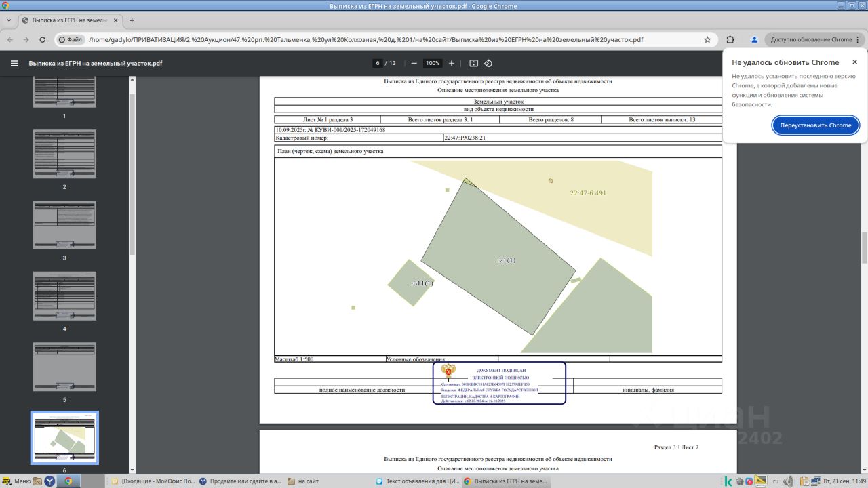Screen dimensions: 868x488
Task: Select the Выписка из ЕГРН browser tab
Action: point(70,20)
